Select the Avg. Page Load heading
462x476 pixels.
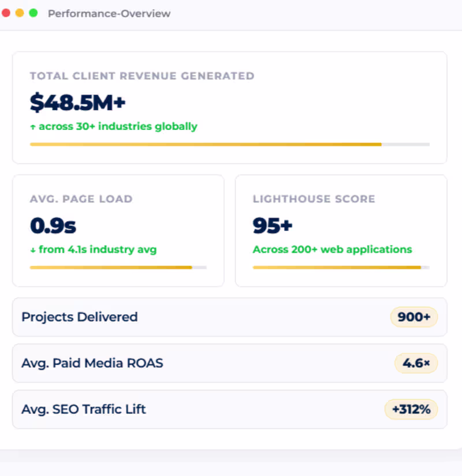tap(81, 199)
